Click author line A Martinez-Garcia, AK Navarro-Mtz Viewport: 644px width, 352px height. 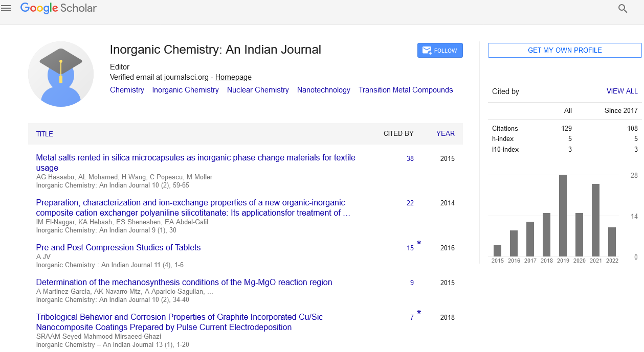[125, 292]
